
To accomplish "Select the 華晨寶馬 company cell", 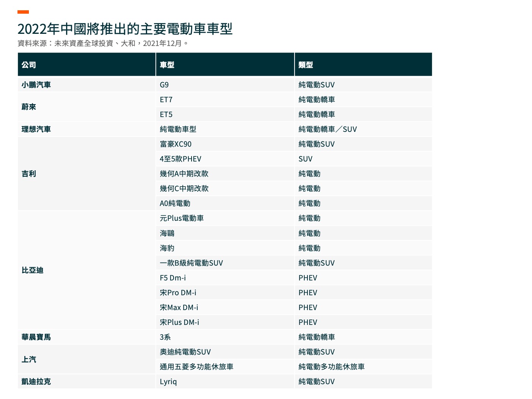I will click(x=87, y=337).
